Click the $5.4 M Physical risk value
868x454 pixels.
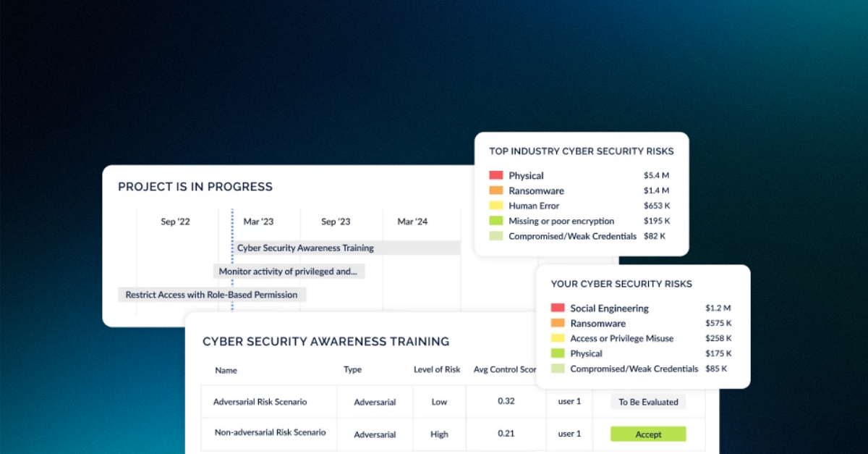click(656, 175)
